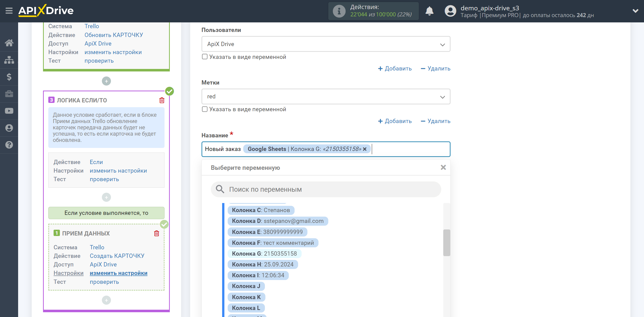Click проверить in the top Trello block
This screenshot has width=644, height=317.
[99, 61]
